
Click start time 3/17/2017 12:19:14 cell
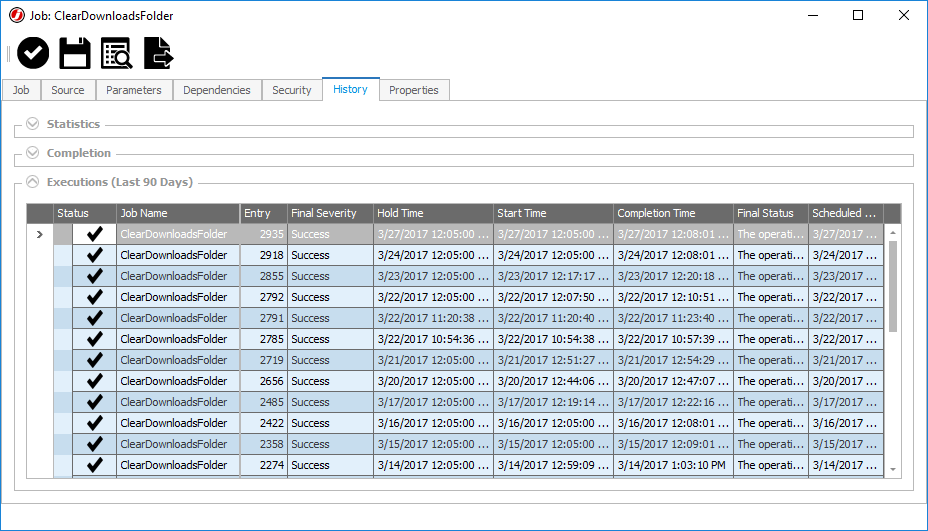click(x=553, y=403)
